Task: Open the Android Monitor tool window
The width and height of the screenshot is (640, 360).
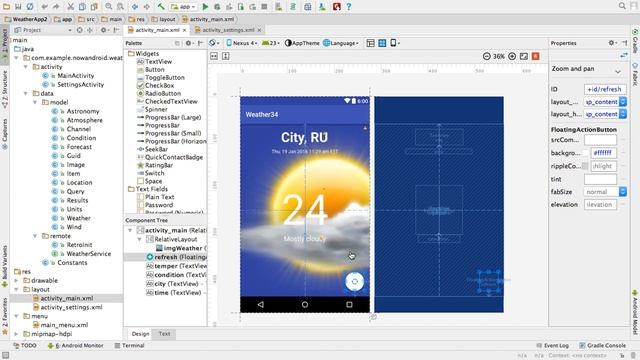Action: coord(76,345)
